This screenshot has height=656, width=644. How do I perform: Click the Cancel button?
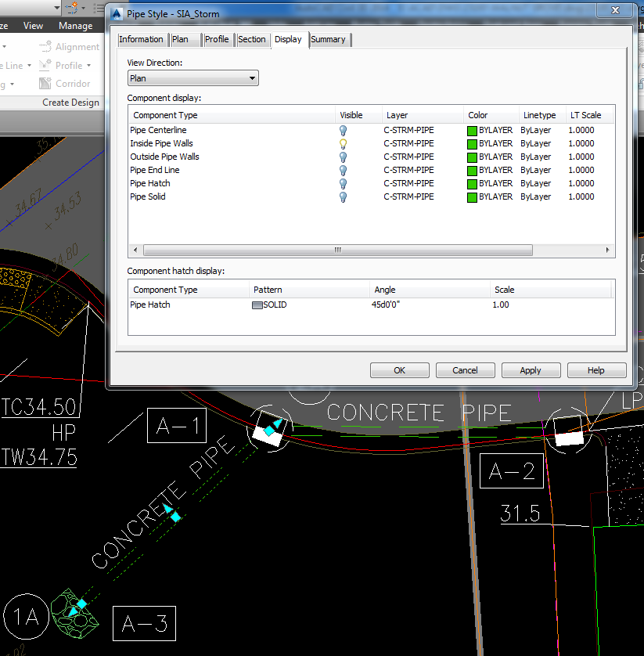pos(465,370)
